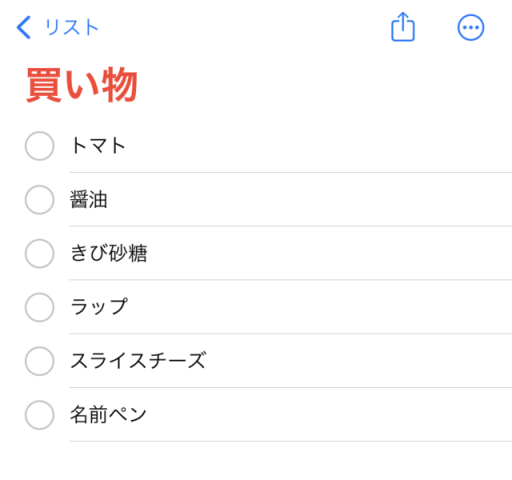This screenshot has height=480, width=512.
Task: Tap blank area below 名前ペン to add reminder
Action: coord(256,462)
